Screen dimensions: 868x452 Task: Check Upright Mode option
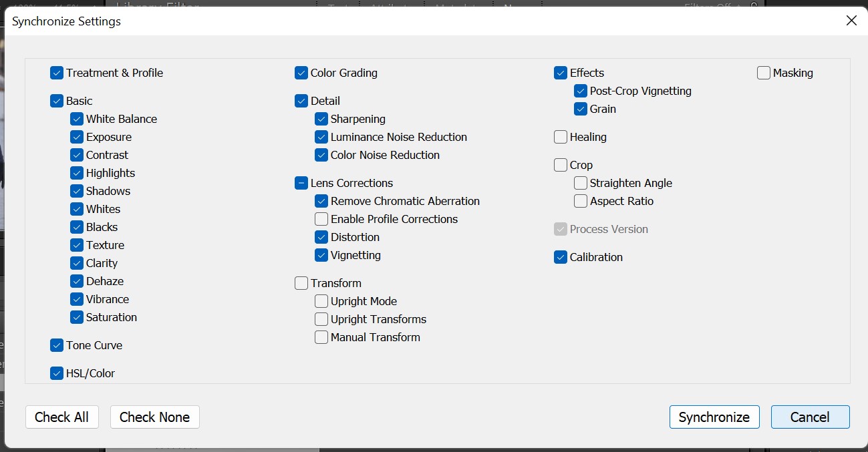tap(321, 301)
